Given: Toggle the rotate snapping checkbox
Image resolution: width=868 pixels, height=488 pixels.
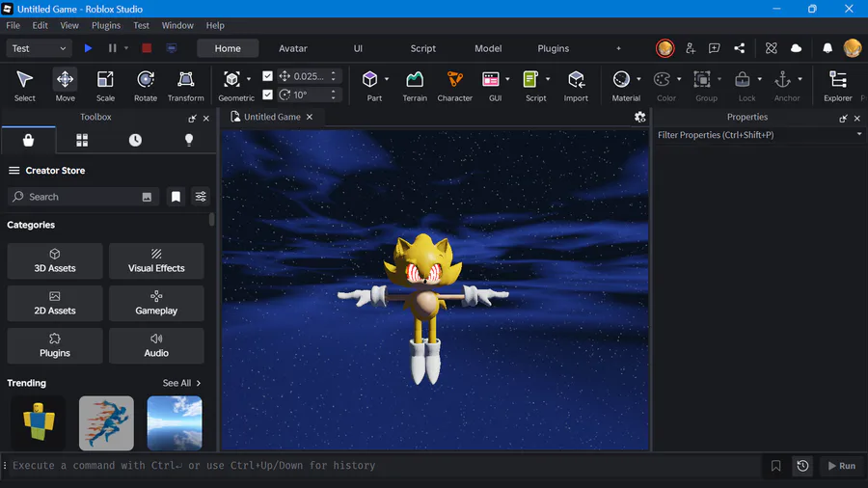Looking at the screenshot, I should pos(267,95).
